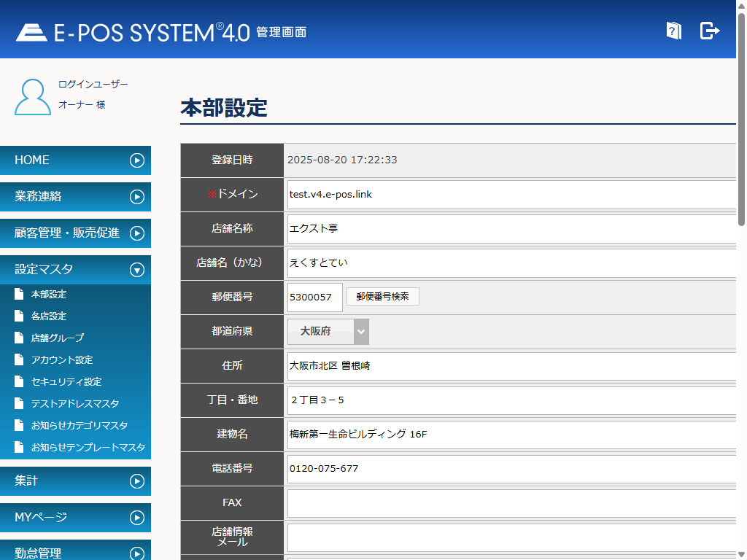The width and height of the screenshot is (747, 560).
Task: Click document icon beside セキュリティ設定
Action: [x=19, y=382]
